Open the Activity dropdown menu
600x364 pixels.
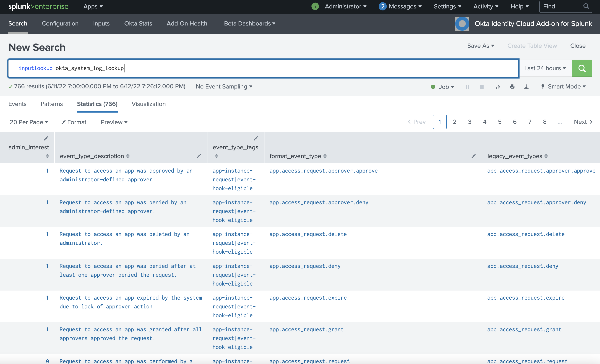point(486,6)
